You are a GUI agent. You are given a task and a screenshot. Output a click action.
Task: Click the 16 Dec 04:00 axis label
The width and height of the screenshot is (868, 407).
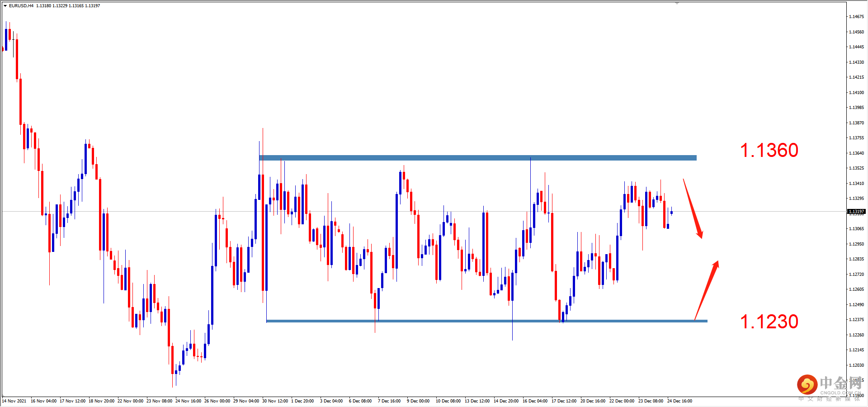(x=535, y=401)
